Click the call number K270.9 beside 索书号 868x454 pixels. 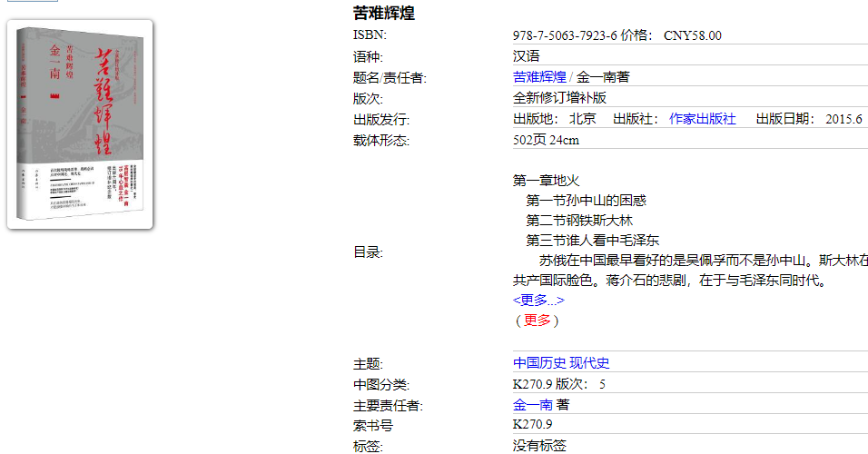point(533,424)
